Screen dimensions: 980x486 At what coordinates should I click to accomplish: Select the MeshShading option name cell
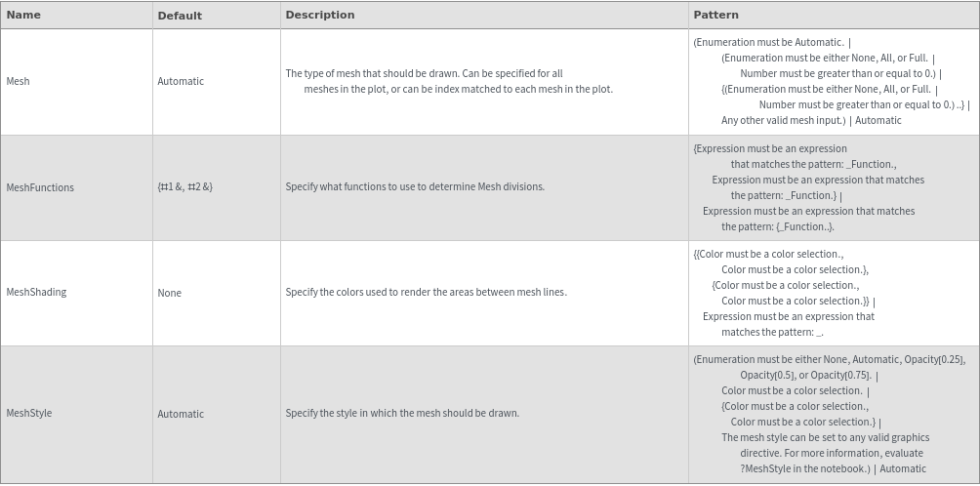point(36,292)
